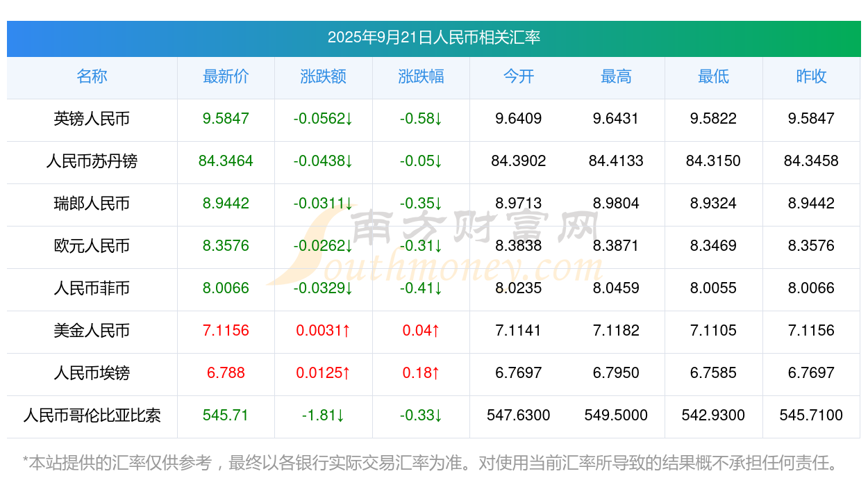Click the 今开 column header
The image size is (868, 485).
[519, 76]
